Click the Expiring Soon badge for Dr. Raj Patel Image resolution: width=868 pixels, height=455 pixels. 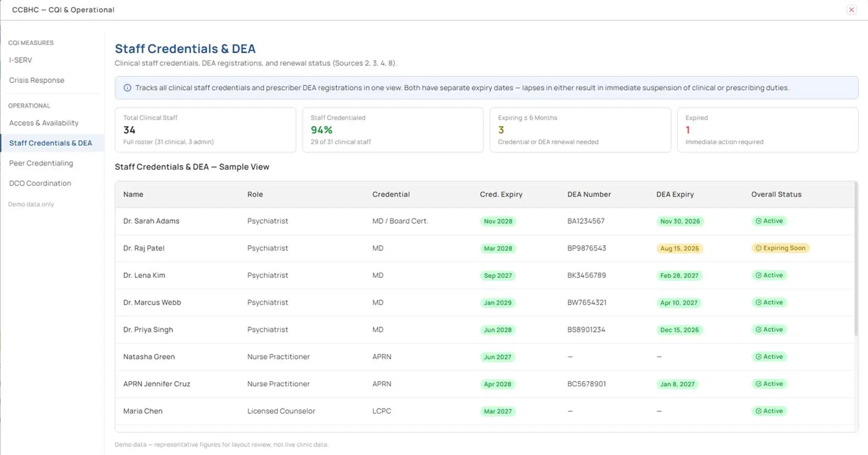(x=780, y=248)
